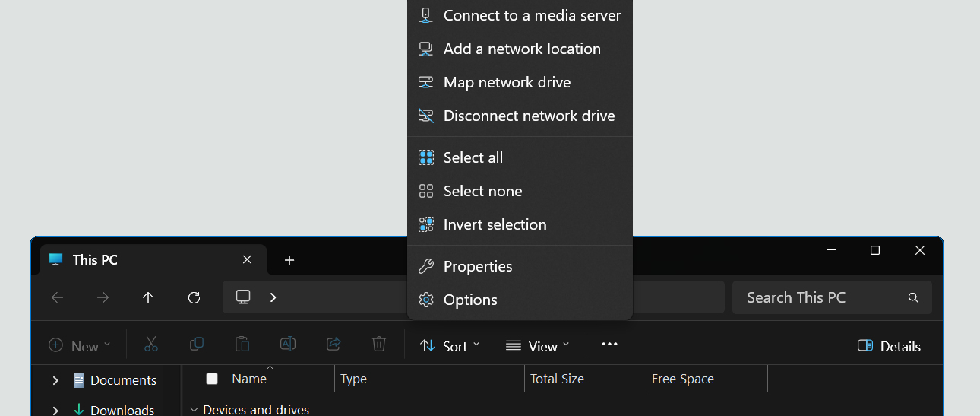Tick the select-all checkbox by Name
Viewport: 980px width, 416px height.
pyautogui.click(x=212, y=379)
